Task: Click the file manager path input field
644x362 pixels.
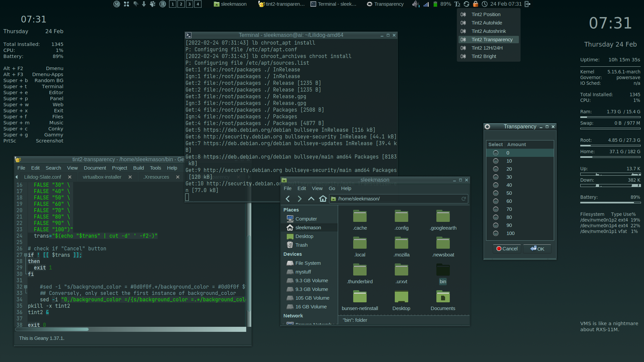Action: coord(396,199)
